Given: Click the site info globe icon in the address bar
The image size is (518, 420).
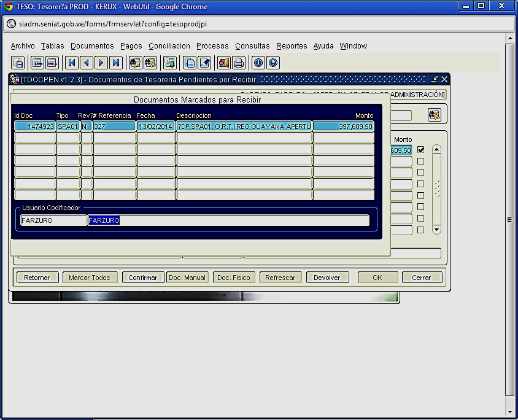Looking at the screenshot, I should tap(11, 24).
